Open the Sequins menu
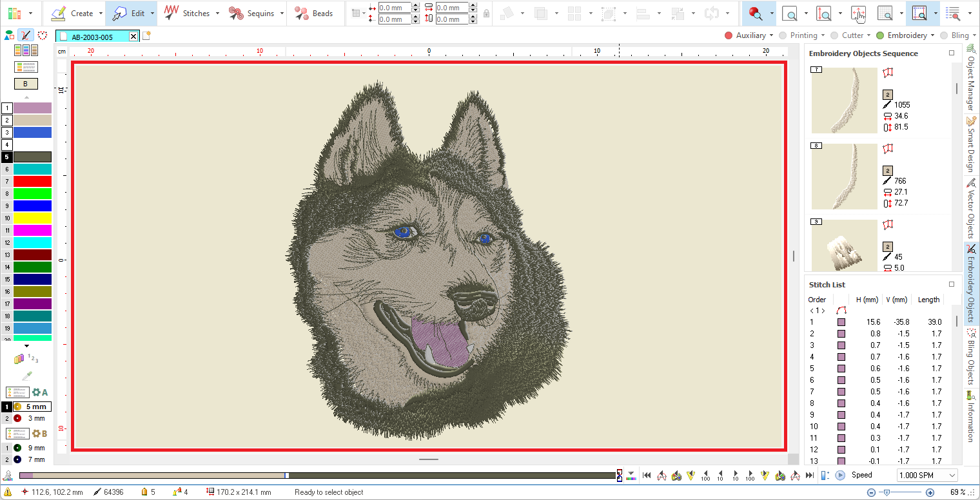Image resolution: width=980 pixels, height=500 pixels. [256, 13]
